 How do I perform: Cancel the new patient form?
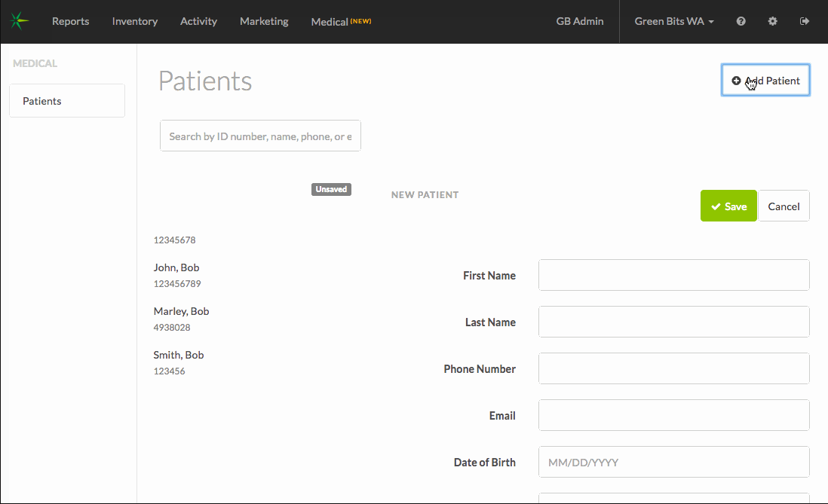coord(783,206)
